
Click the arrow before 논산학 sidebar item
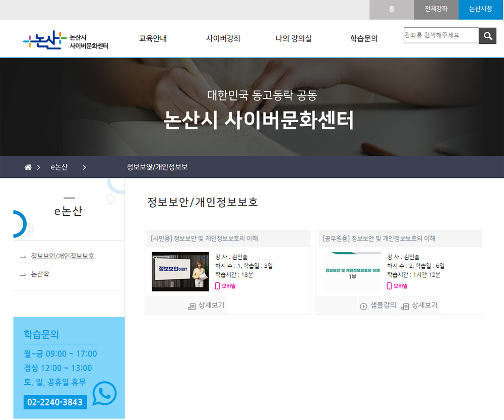point(23,275)
